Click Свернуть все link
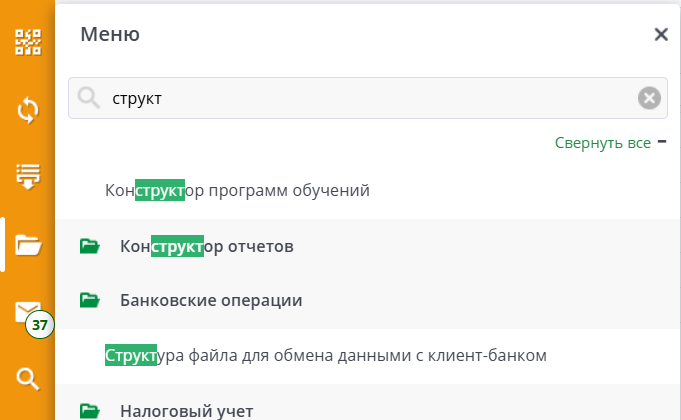Screen dimensions: 681x420 click(603, 143)
